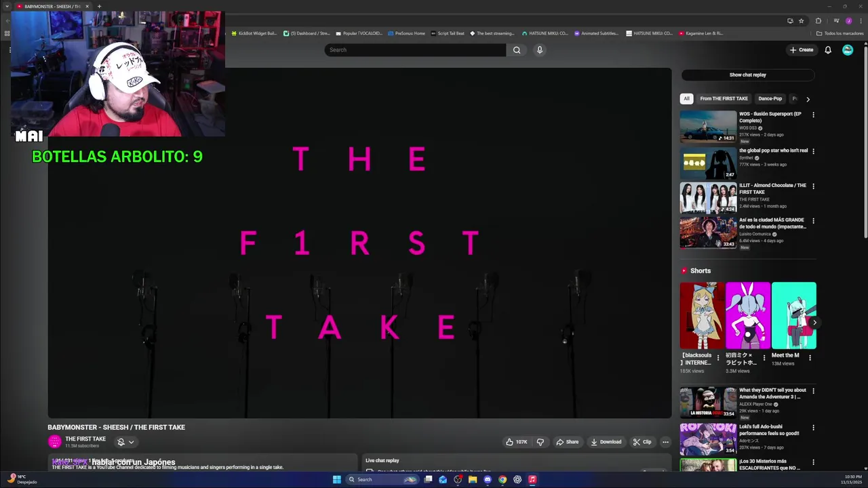Open Windows Start menu

336,479
